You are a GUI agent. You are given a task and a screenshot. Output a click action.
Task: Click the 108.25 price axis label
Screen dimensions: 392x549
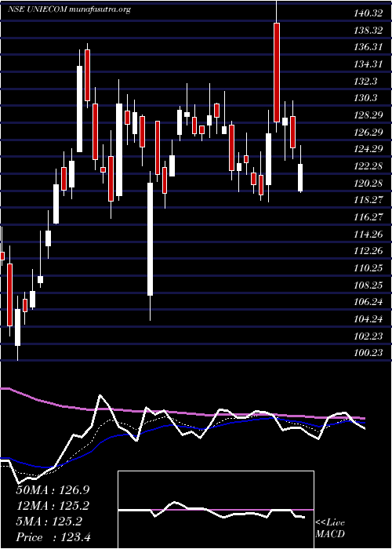[368, 285]
